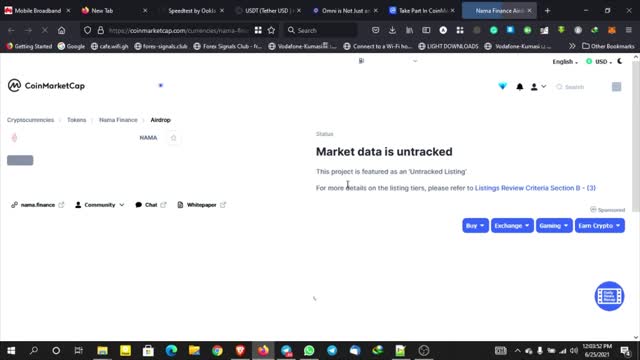Image resolution: width=640 pixels, height=360 pixels.
Task: Open the diamond rewards icon
Action: 502,87
